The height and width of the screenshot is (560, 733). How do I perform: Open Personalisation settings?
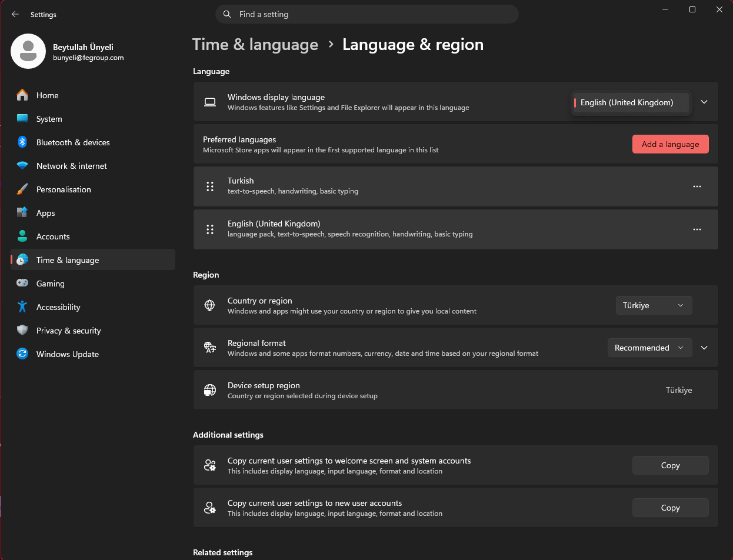(x=93, y=189)
